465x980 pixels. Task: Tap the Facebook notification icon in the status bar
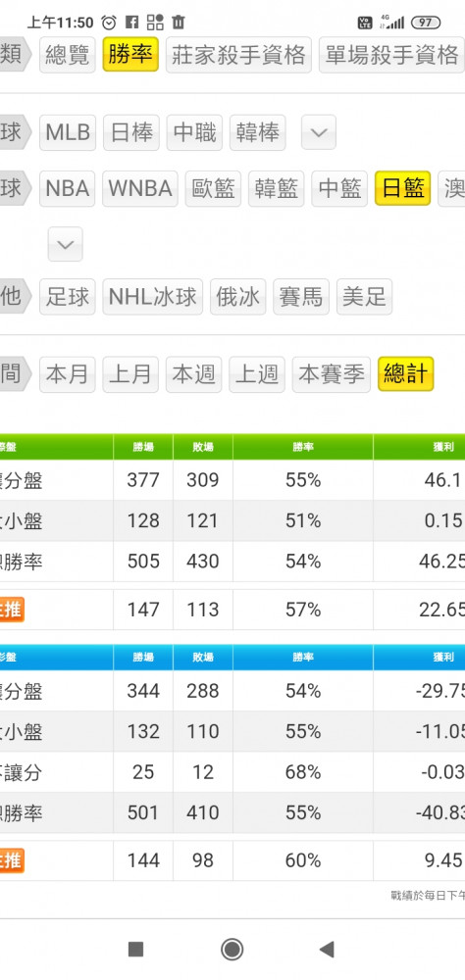131,23
